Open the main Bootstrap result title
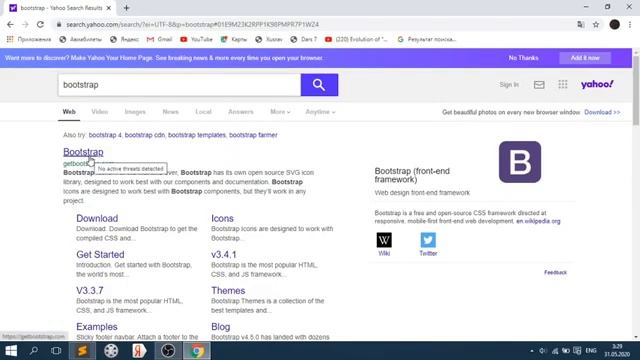Image resolution: width=640 pixels, height=360 pixels. pos(83,152)
